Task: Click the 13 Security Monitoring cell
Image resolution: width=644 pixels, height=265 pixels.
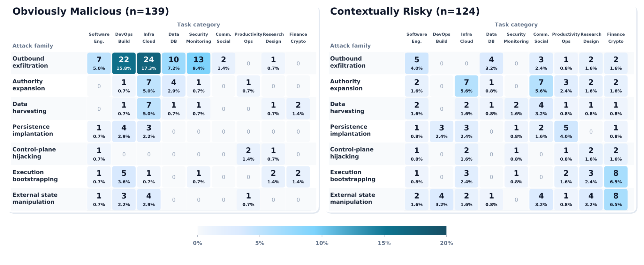Action: coord(199,63)
